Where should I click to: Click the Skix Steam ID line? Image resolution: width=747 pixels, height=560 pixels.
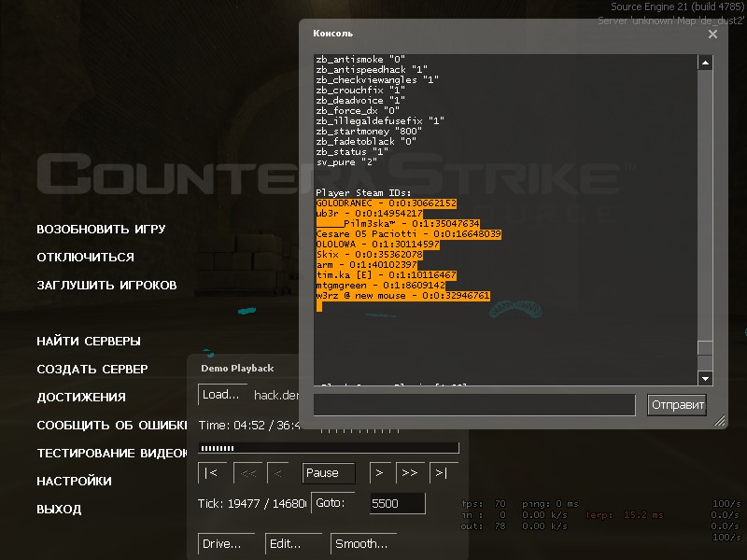[369, 254]
